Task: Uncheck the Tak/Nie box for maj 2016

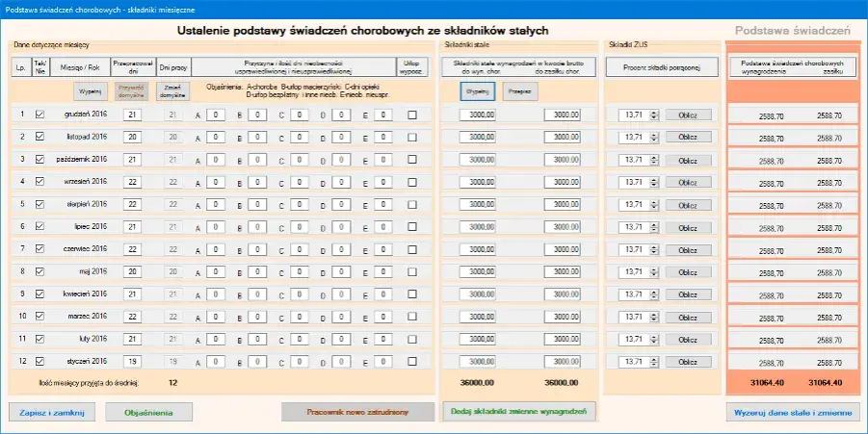Action: tap(39, 271)
